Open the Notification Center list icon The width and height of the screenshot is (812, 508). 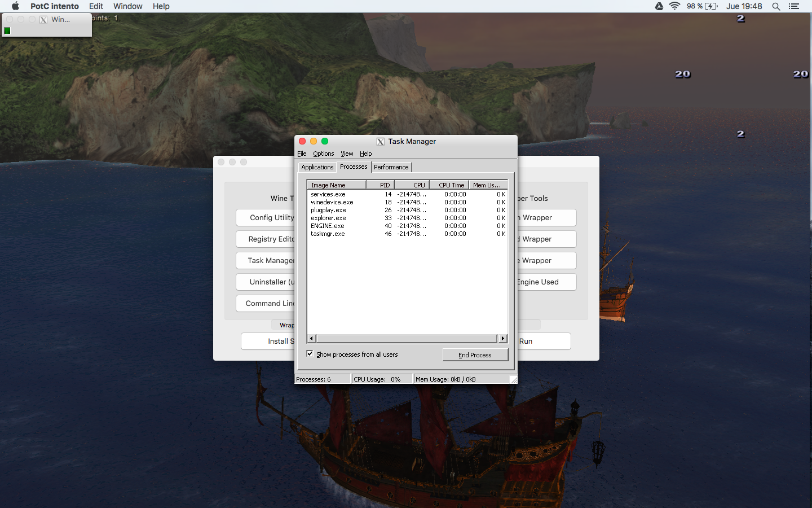[x=794, y=6]
